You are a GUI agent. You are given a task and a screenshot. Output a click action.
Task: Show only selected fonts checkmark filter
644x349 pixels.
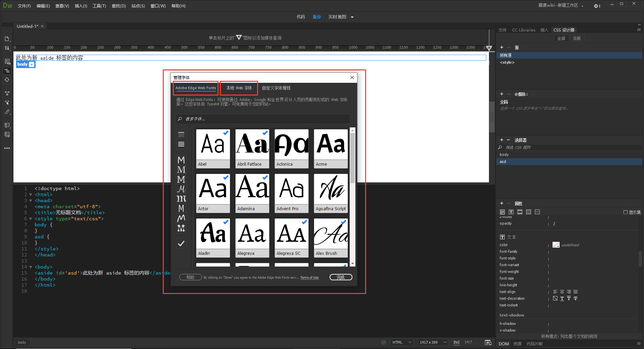coord(181,244)
